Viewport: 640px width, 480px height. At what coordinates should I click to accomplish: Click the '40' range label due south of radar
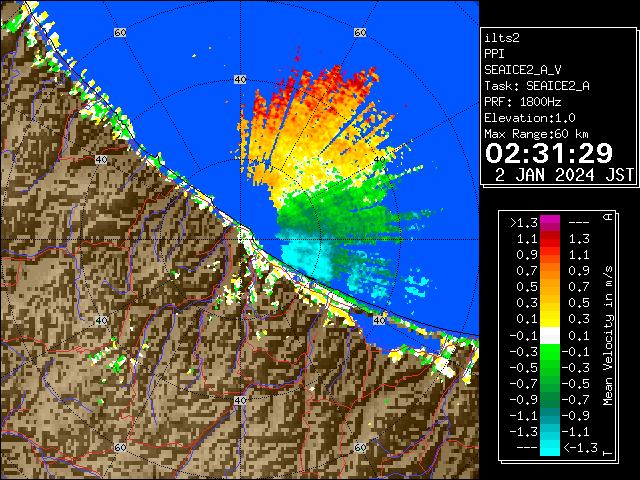point(240,400)
